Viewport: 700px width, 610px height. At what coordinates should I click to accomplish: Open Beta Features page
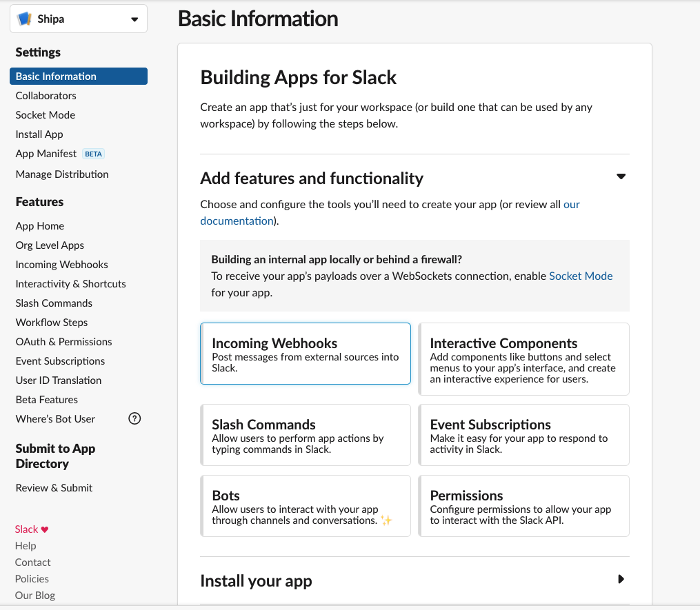47,399
